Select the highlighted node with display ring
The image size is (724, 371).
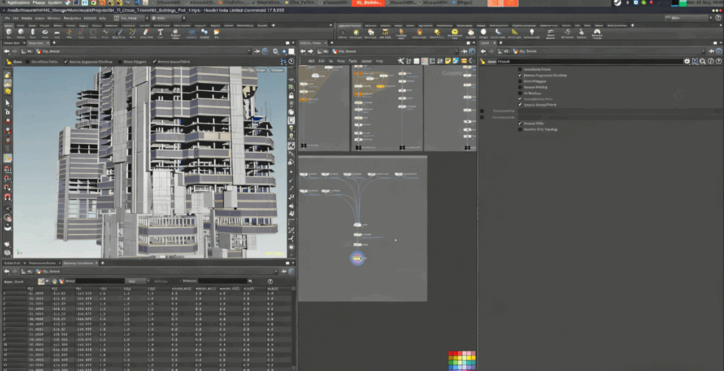click(x=357, y=259)
